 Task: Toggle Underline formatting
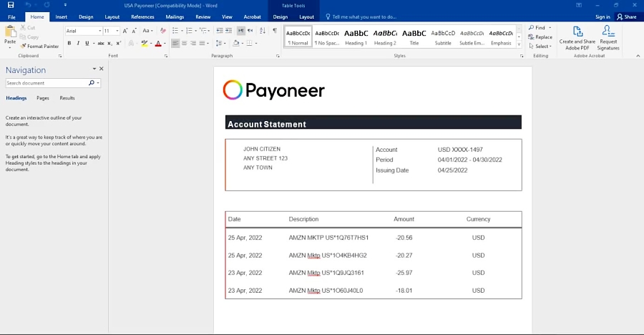click(x=87, y=43)
